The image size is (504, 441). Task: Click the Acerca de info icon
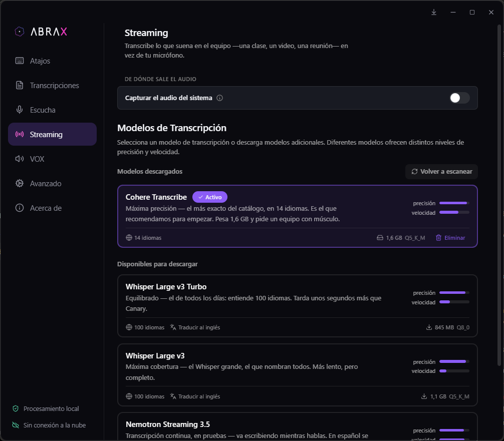click(20, 208)
